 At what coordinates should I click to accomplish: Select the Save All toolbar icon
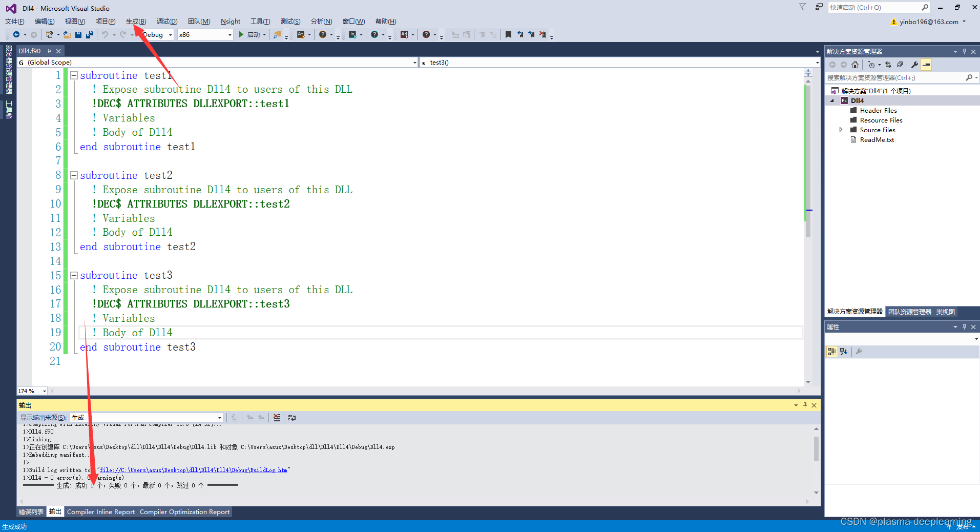90,34
